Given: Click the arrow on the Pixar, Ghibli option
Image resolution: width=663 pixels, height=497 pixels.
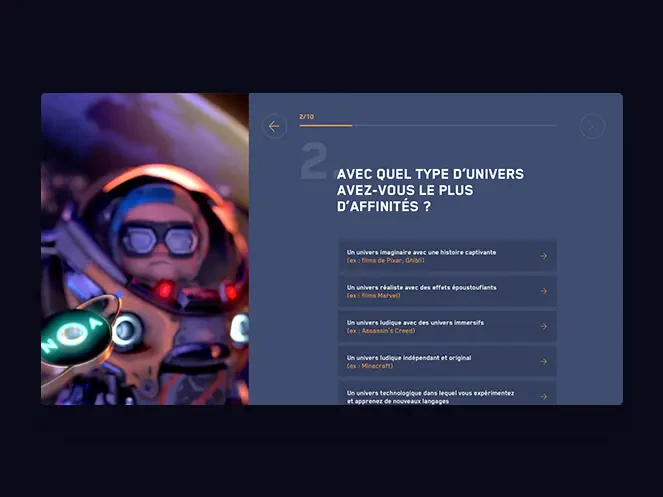Looking at the screenshot, I should click(543, 256).
